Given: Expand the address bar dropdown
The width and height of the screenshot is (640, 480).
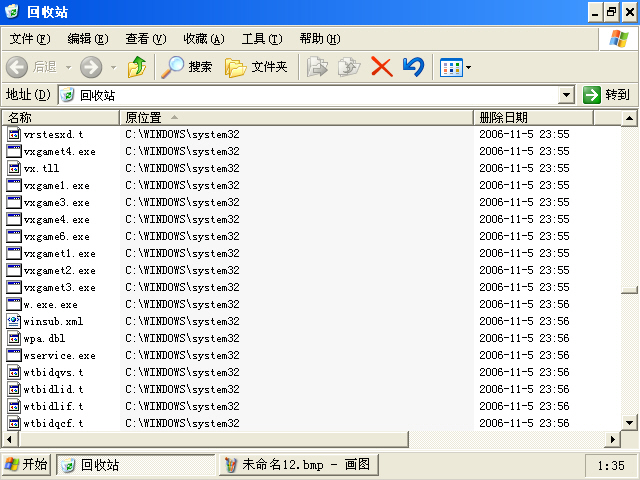Looking at the screenshot, I should 566,95.
